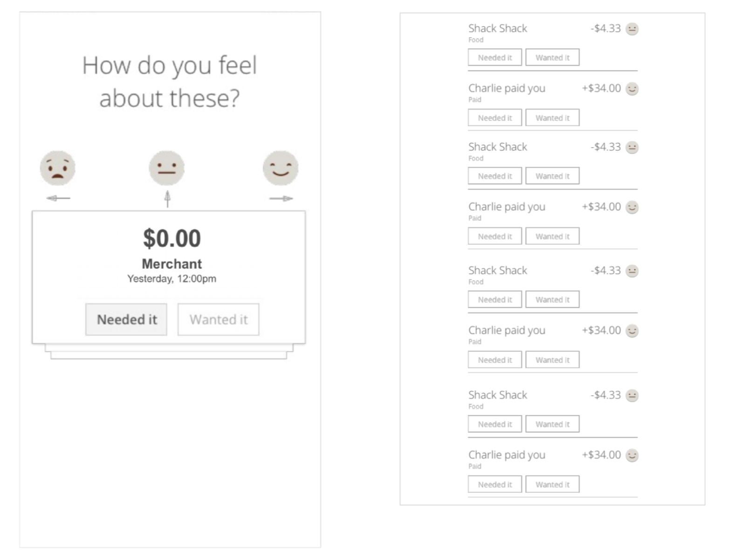Image resolution: width=742 pixels, height=560 pixels.
Task: Mark first Shack Shack as Wanted it
Action: pos(552,57)
